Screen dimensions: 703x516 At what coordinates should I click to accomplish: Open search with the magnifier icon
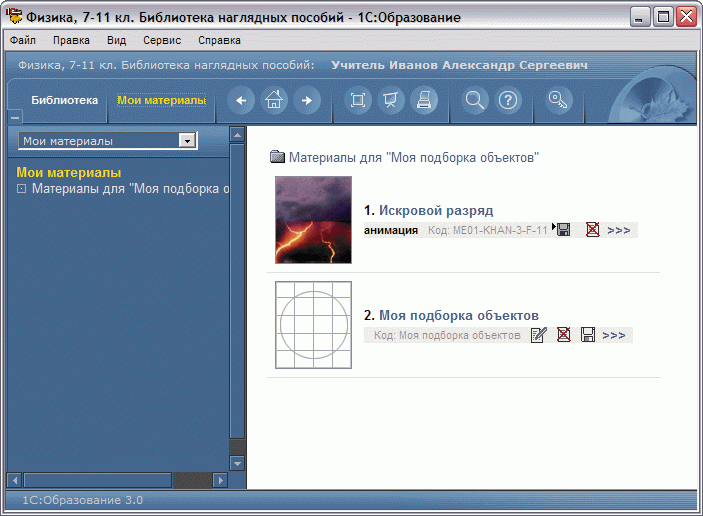click(475, 100)
